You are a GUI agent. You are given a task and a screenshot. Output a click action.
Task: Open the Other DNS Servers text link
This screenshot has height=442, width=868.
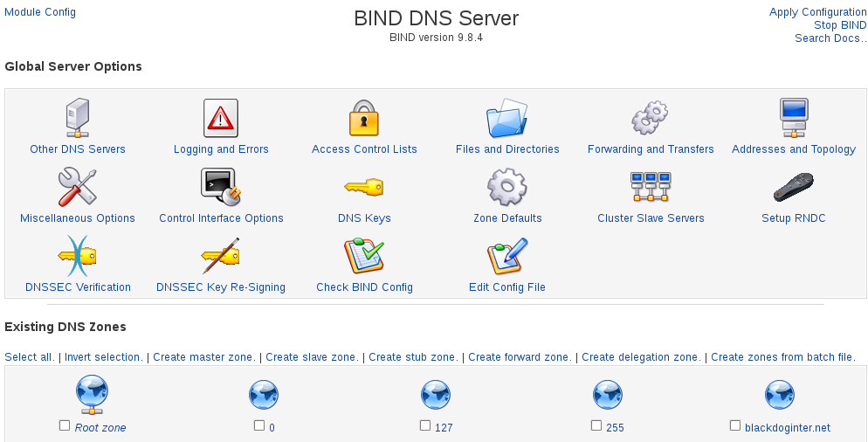[78, 149]
